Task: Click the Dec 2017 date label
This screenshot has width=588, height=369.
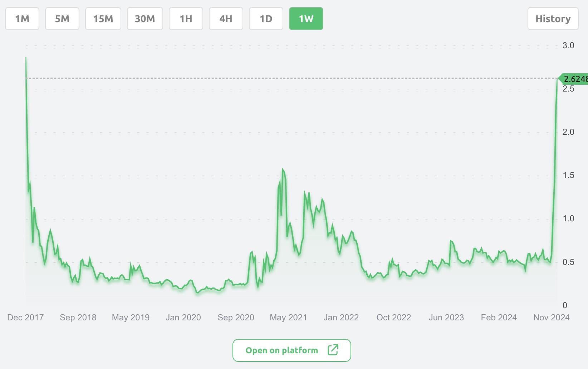Action: [25, 318]
